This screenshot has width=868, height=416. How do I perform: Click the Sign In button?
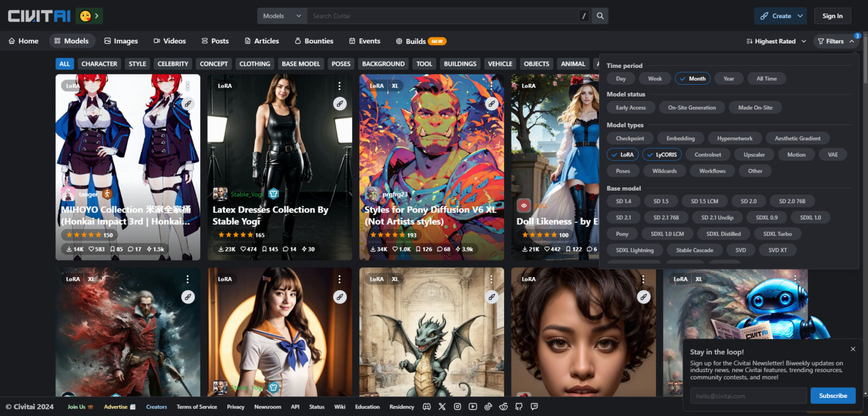pos(832,16)
